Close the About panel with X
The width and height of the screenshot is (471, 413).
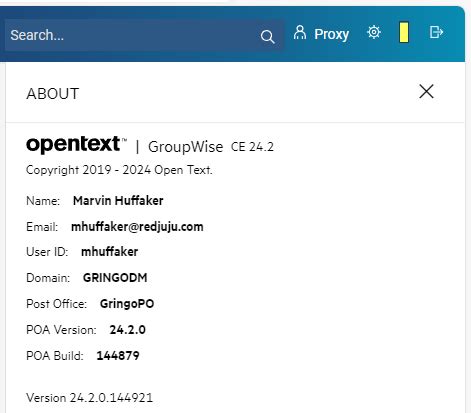(x=426, y=91)
